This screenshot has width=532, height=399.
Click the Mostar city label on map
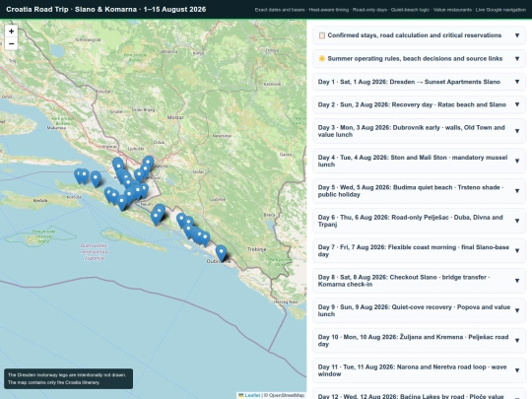pyautogui.click(x=175, y=117)
